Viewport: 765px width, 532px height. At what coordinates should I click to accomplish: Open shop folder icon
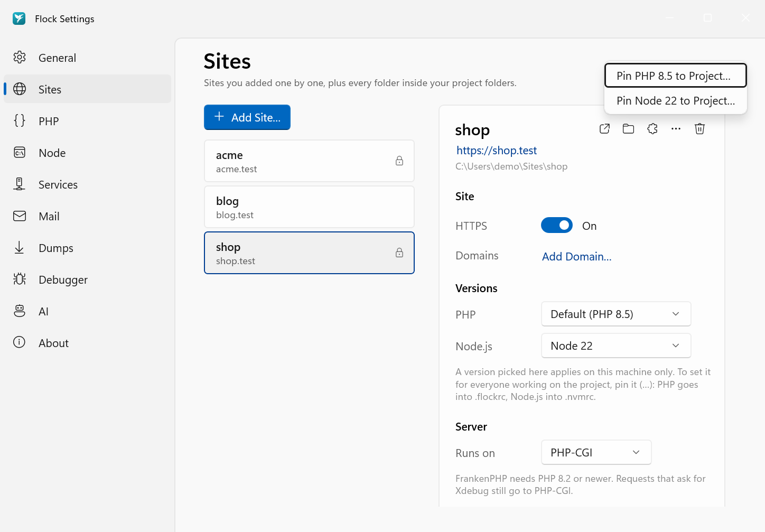pos(628,129)
